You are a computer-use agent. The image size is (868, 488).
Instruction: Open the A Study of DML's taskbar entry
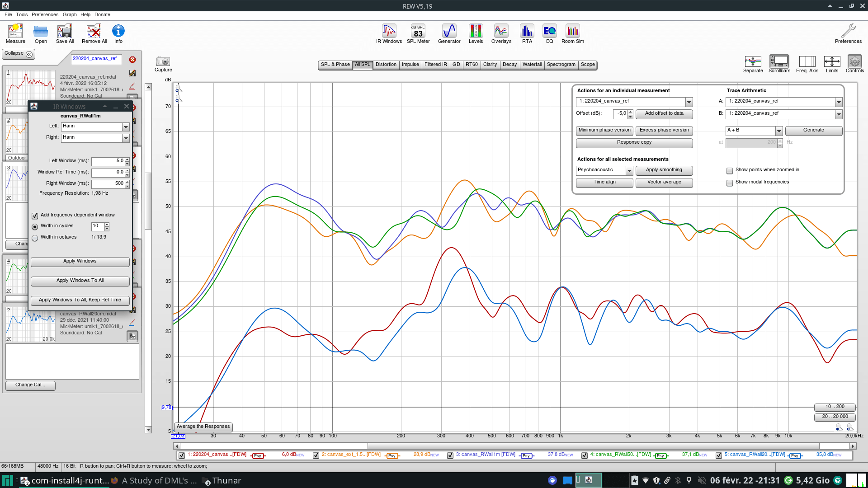(154, 480)
